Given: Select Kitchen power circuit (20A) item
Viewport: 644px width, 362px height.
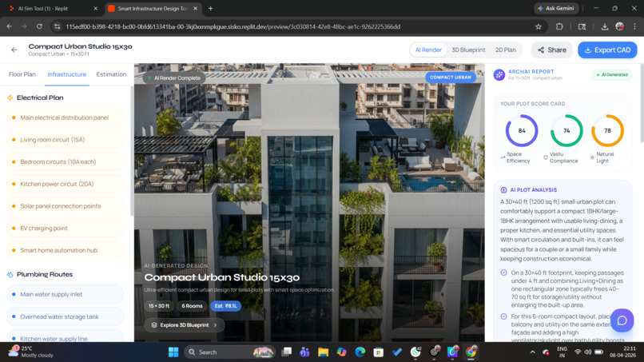Looking at the screenshot, I should [x=65, y=184].
